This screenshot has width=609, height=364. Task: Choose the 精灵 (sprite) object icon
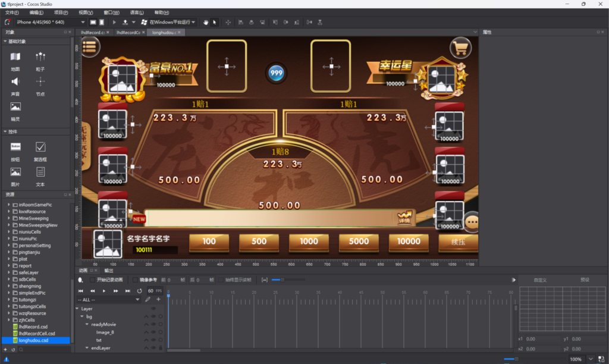point(15,108)
